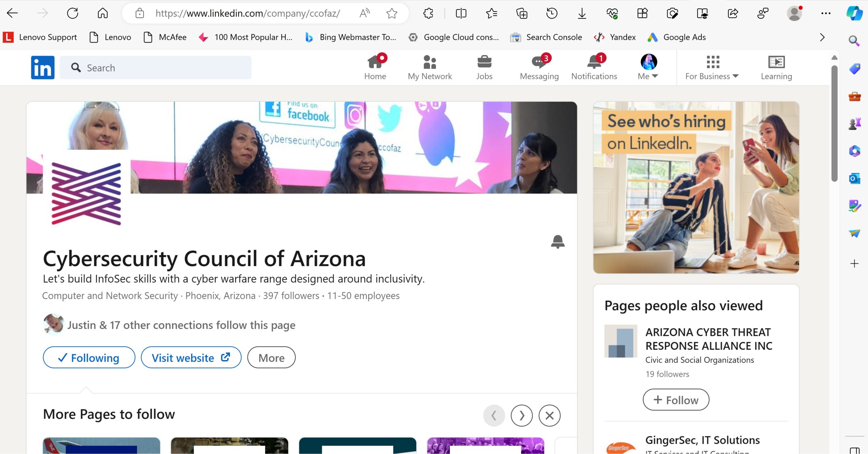Toggle the Following button to unfollow

[89, 358]
